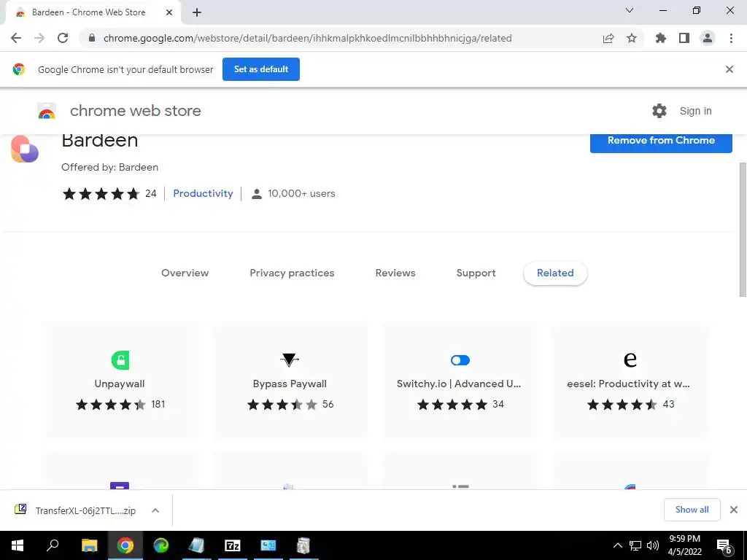Select the Support tab
Viewport: 747px width, 560px height.
point(476,273)
